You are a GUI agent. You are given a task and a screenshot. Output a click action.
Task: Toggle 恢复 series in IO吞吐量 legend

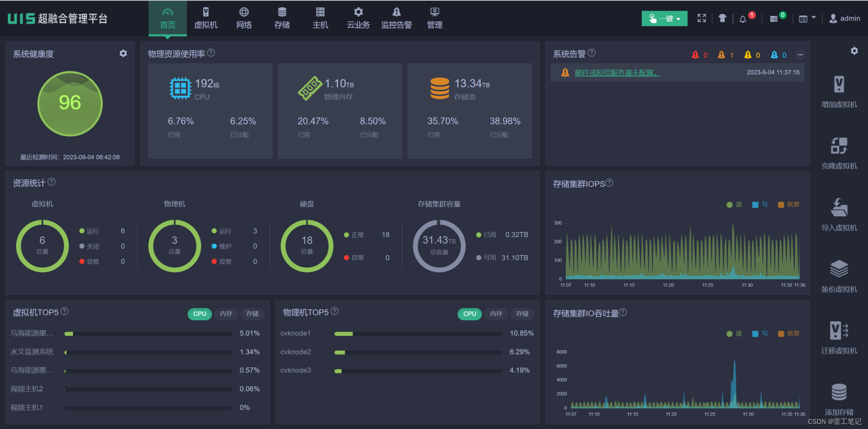pyautogui.click(x=789, y=334)
